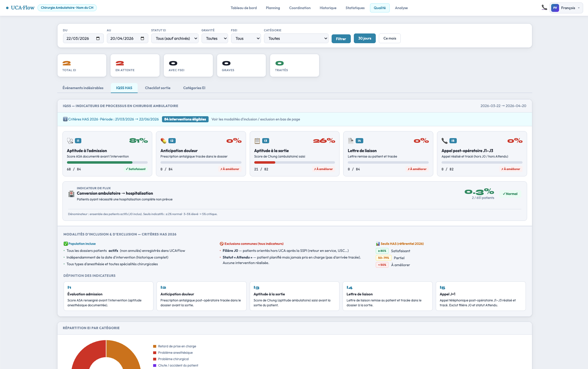The width and height of the screenshot is (588, 369).
Task: Click the phone icon on Appel post-opératoire card
Action: [x=445, y=141]
